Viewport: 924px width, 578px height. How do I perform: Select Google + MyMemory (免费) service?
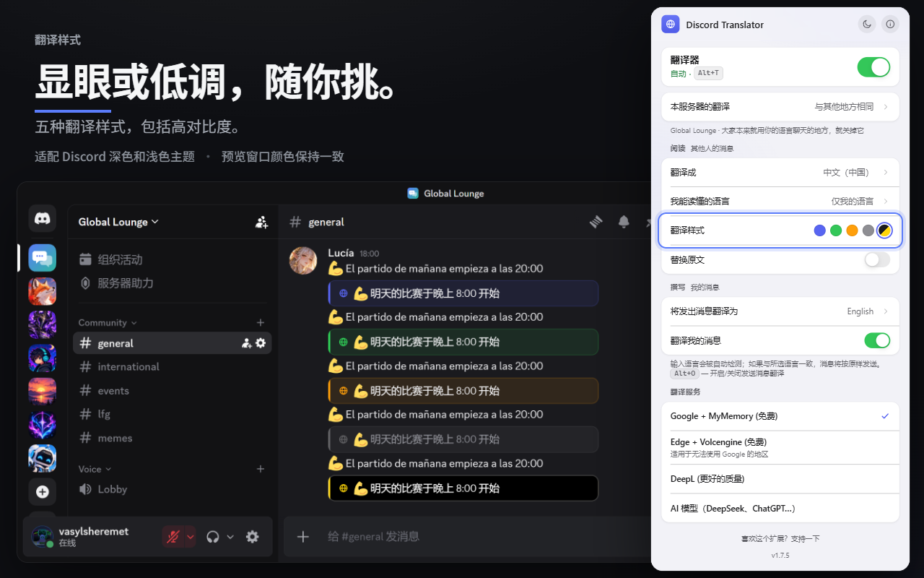pyautogui.click(x=780, y=416)
